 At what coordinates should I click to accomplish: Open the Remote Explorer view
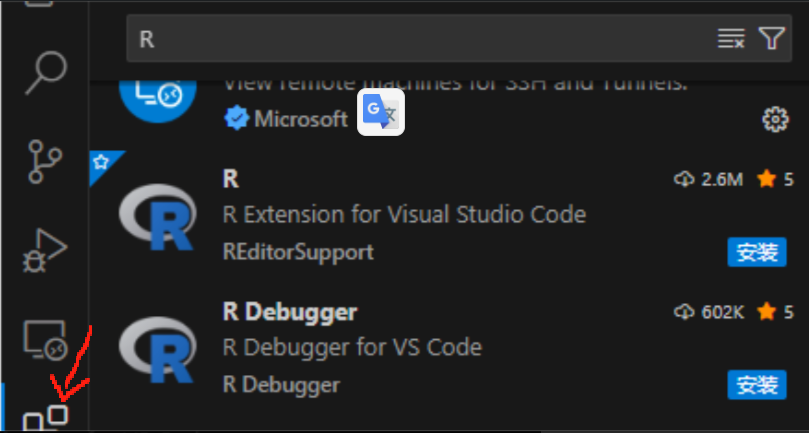tap(45, 340)
